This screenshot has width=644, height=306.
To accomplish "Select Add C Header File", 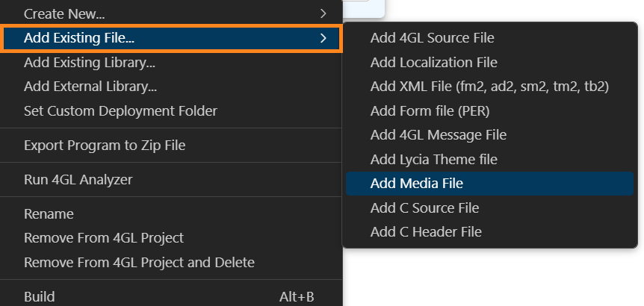I will pos(426,232).
